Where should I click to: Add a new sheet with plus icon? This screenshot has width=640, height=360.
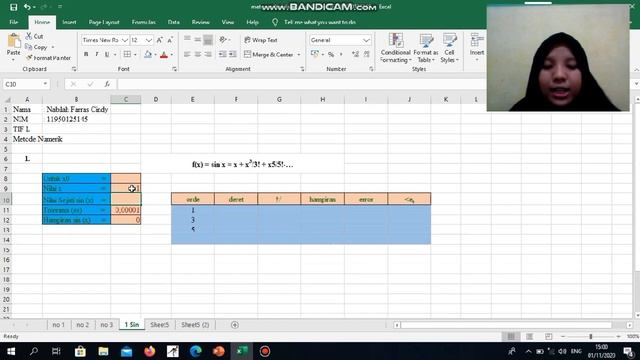[x=235, y=325]
